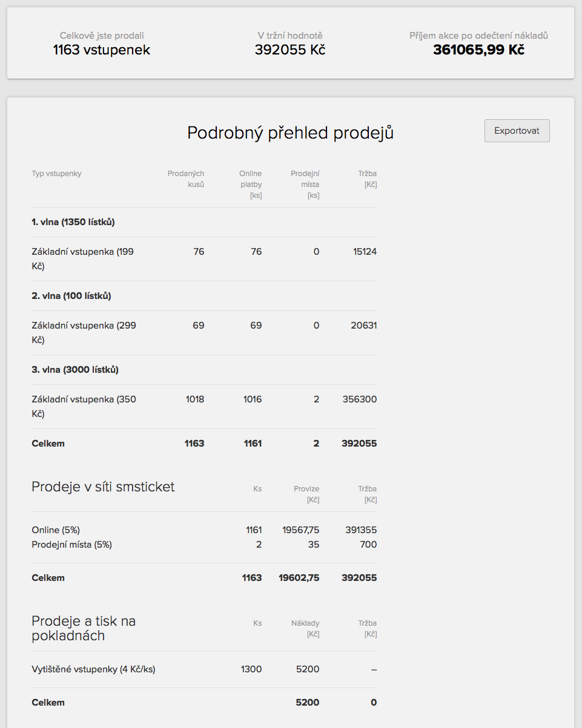582x728 pixels.
Task: Select the 'Prodejní místa' column header
Action: [x=305, y=184]
